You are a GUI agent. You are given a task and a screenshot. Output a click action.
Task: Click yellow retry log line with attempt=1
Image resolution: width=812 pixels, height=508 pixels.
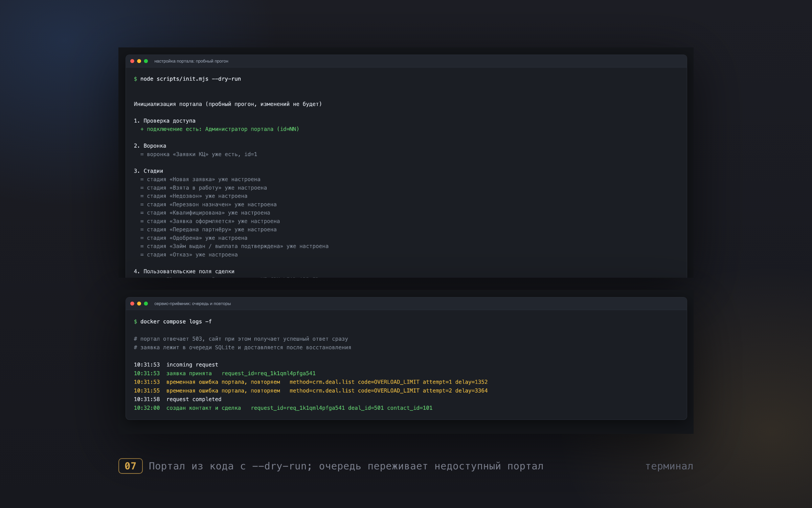coord(311,382)
